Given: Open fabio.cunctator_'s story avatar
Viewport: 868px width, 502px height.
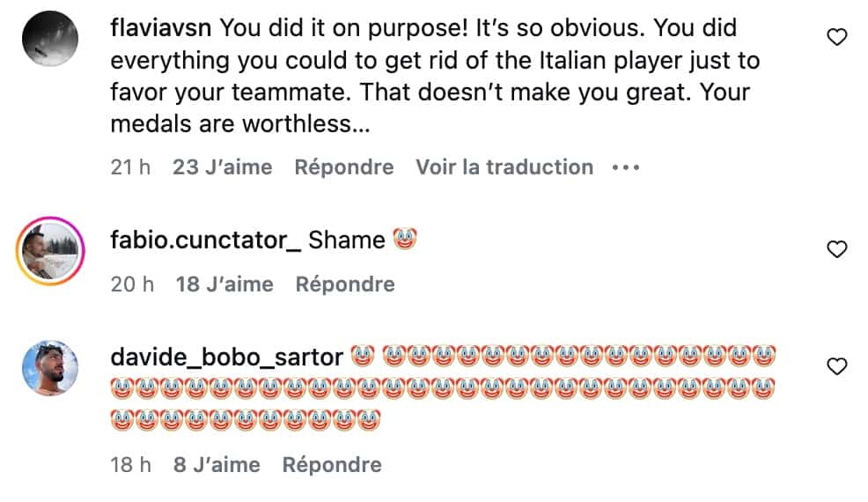Looking at the screenshot, I should 51,249.
